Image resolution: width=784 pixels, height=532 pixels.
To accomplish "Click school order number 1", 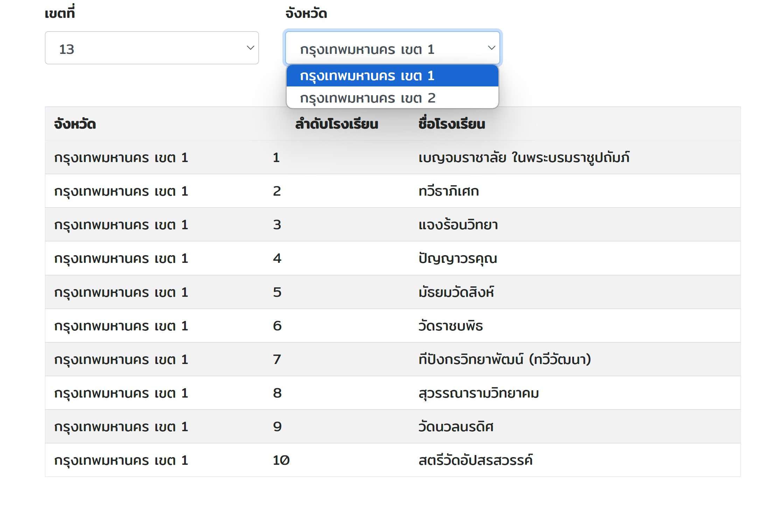I will click(x=276, y=157).
